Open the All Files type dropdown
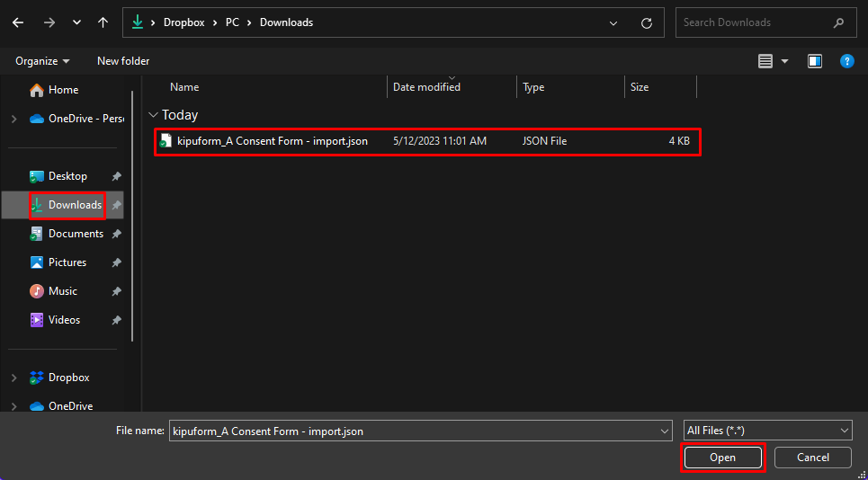The width and height of the screenshot is (868, 480). pyautogui.click(x=767, y=431)
